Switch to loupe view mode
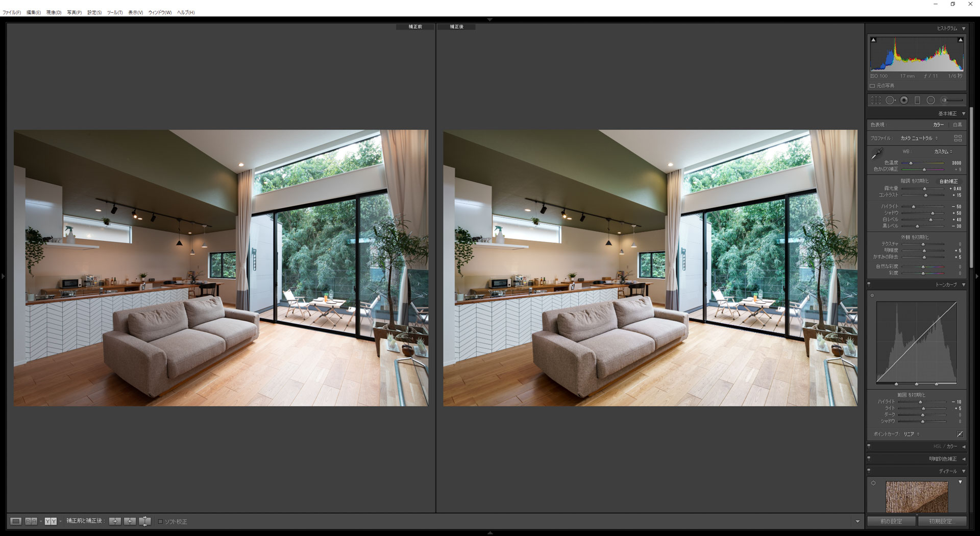 click(16, 521)
